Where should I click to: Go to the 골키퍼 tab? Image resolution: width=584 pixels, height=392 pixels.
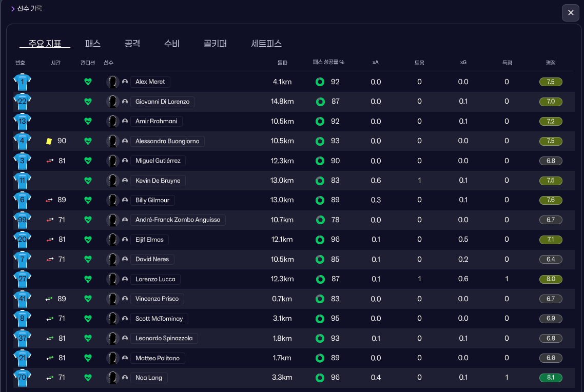click(215, 44)
